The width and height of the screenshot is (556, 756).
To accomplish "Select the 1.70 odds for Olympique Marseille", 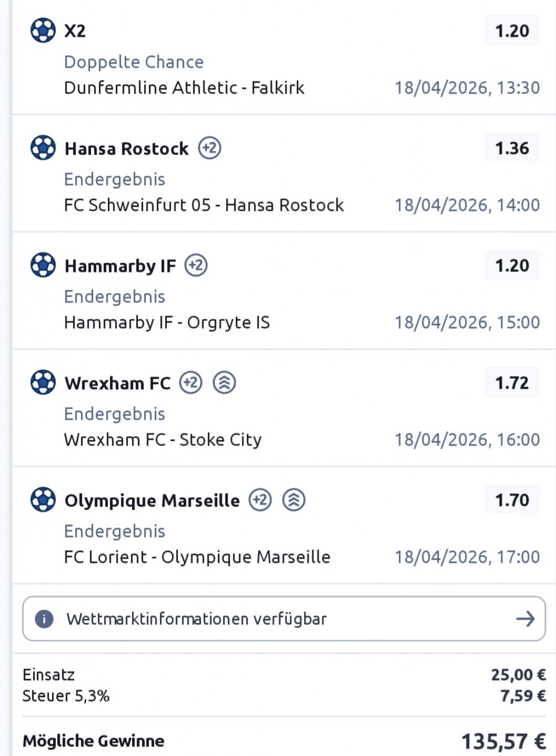I will (512, 500).
